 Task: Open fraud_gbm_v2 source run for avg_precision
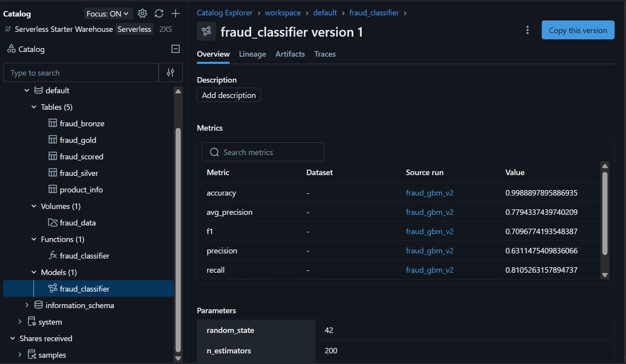pyautogui.click(x=430, y=212)
